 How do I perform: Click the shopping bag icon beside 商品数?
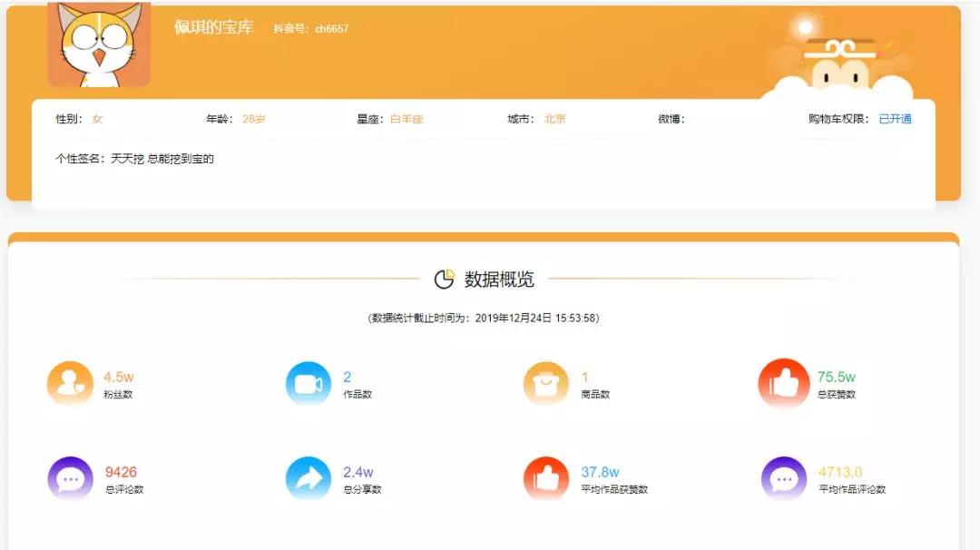coord(546,382)
